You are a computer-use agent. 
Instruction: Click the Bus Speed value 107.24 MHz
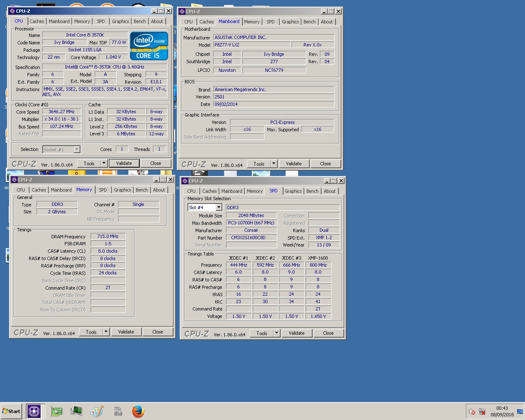point(62,126)
